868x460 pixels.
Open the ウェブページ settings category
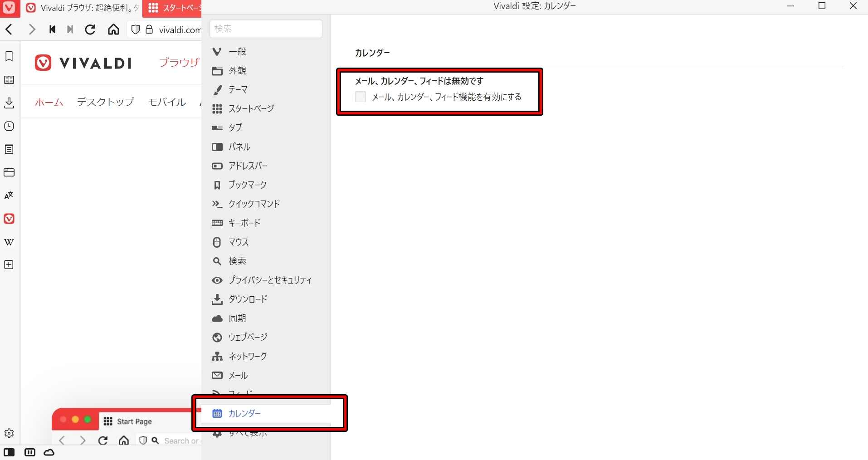point(266,338)
